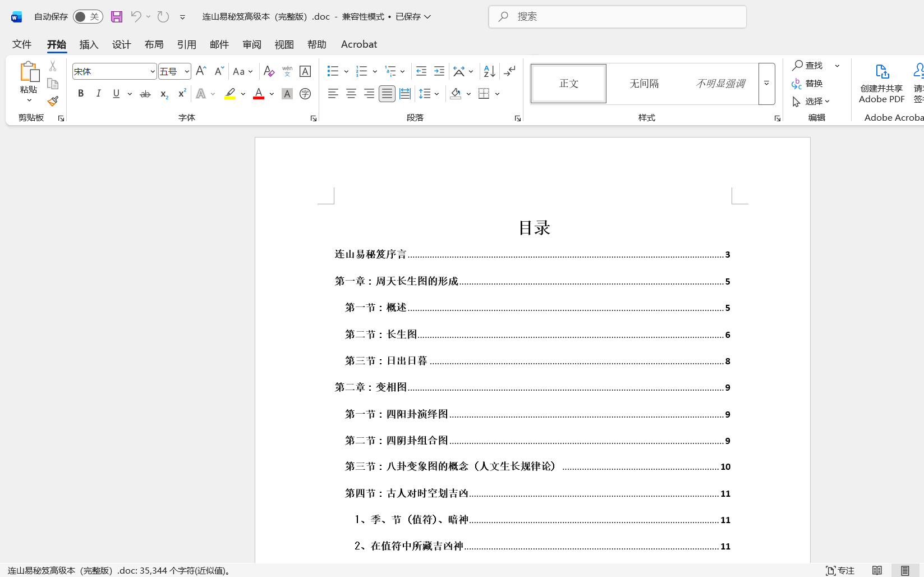Click the 替换 replace button
Viewport: 924px width, 577px height.
point(807,84)
